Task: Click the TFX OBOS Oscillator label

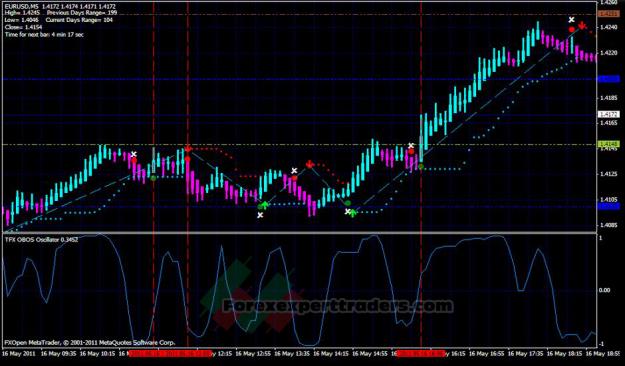Action: click(41, 240)
